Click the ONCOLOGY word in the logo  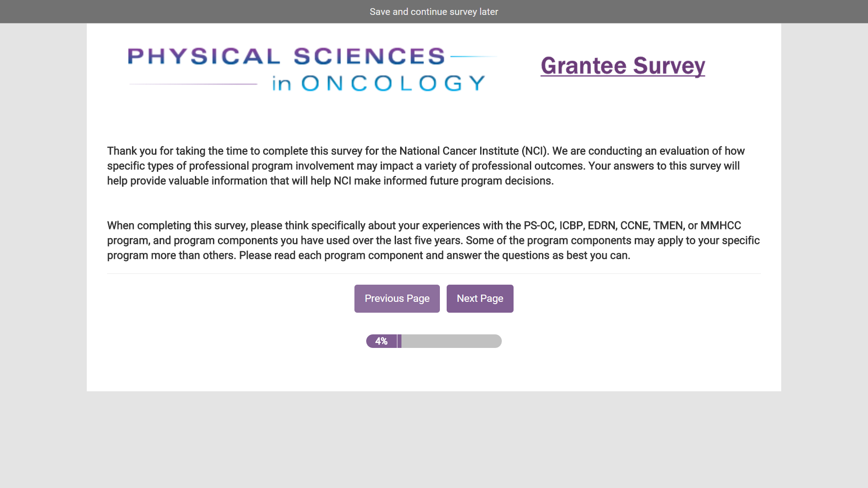click(393, 84)
